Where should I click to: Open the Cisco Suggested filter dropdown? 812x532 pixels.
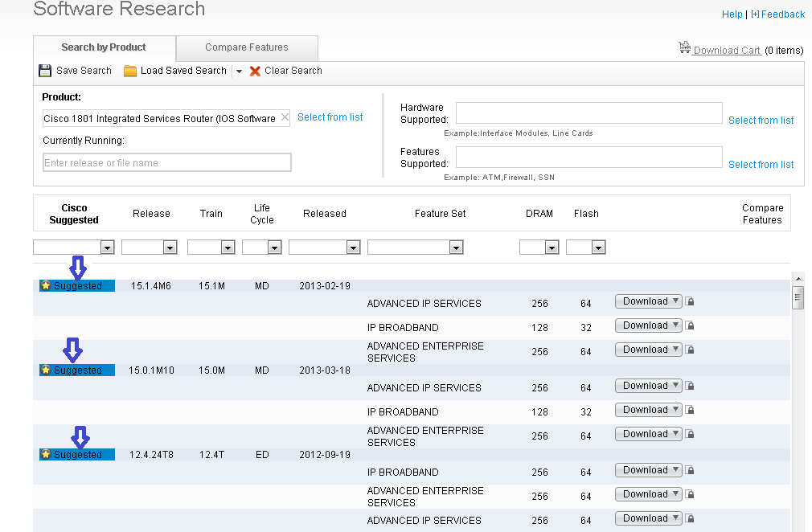click(107, 248)
